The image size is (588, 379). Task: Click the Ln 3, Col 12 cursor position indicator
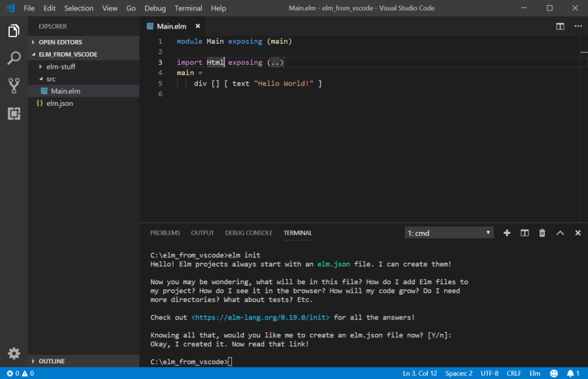420,374
